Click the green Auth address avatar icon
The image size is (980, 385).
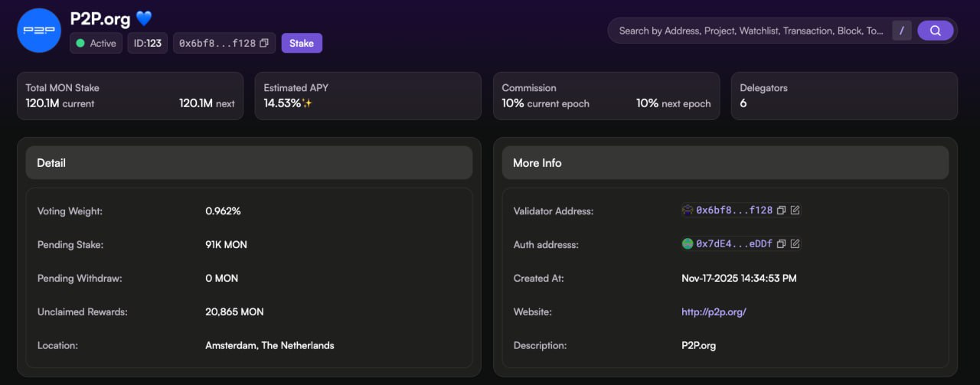pos(688,244)
